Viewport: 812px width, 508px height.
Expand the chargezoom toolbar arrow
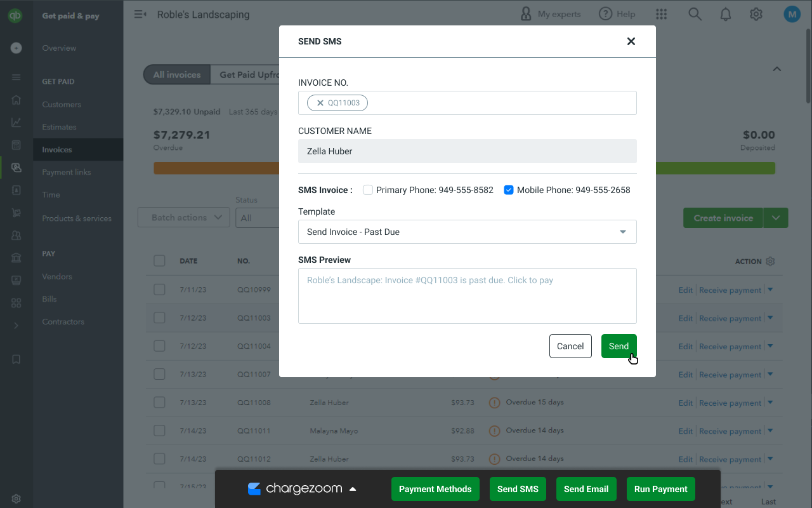(353, 489)
